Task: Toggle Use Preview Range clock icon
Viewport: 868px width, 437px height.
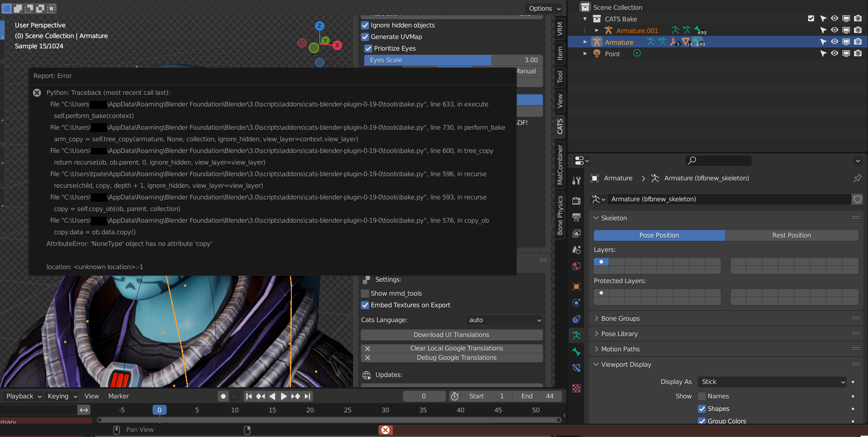Action: 455,396
